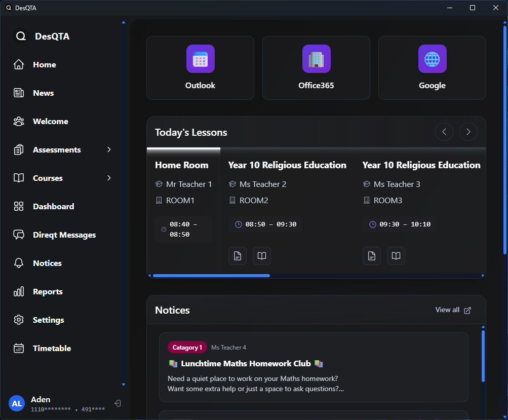508x420 pixels.
Task: Click the 08:50 – 09:30 time label
Action: [271, 224]
